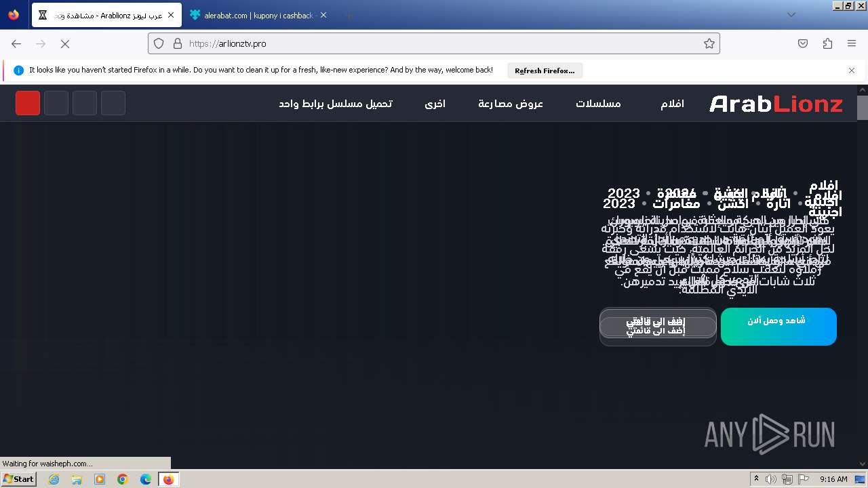The height and width of the screenshot is (488, 868).
Task: Close the Arablionz tab
Action: point(171,15)
